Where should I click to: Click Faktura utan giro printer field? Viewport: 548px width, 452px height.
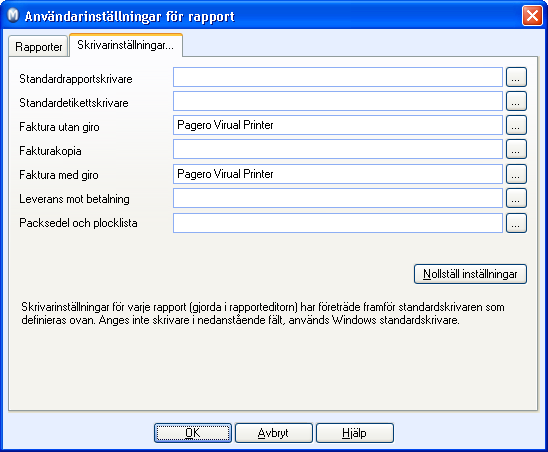click(x=338, y=125)
